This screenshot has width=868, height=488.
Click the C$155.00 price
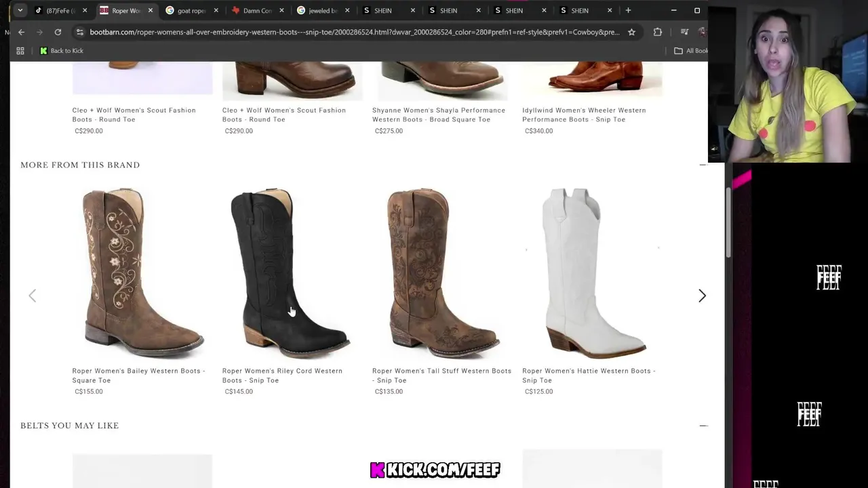point(89,392)
